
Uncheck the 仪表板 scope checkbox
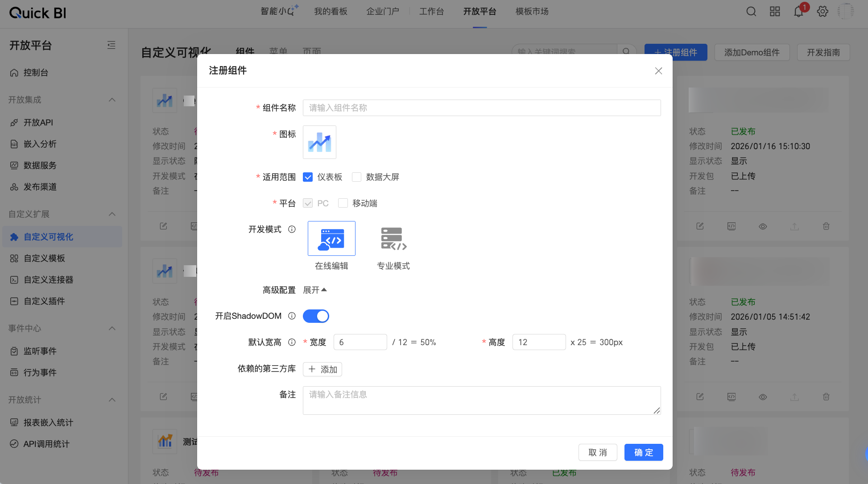click(x=307, y=177)
